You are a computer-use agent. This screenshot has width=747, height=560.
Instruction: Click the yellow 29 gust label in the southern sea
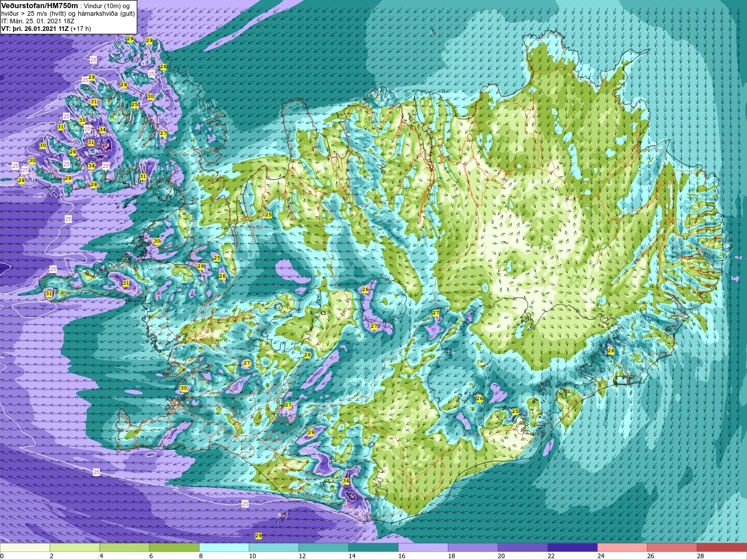point(259,535)
